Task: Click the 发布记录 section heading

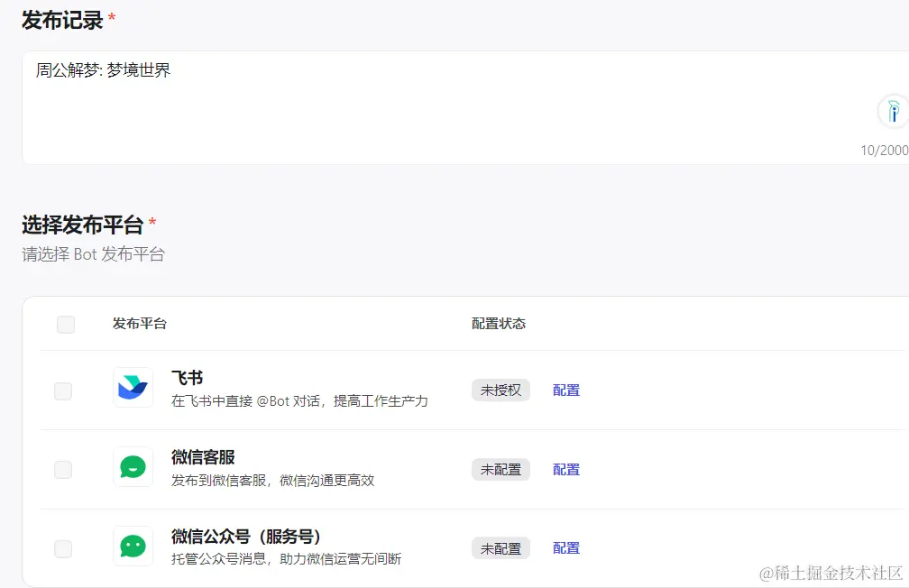Action: pos(62,21)
